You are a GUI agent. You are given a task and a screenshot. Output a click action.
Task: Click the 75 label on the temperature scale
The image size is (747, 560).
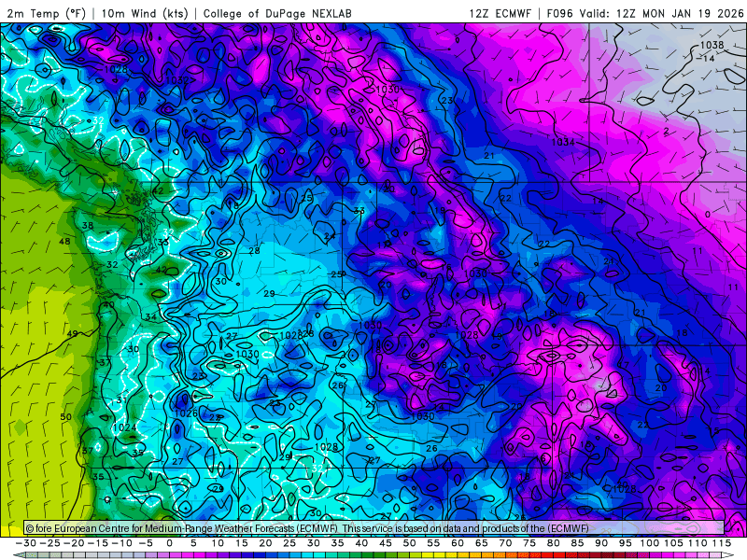click(x=529, y=543)
